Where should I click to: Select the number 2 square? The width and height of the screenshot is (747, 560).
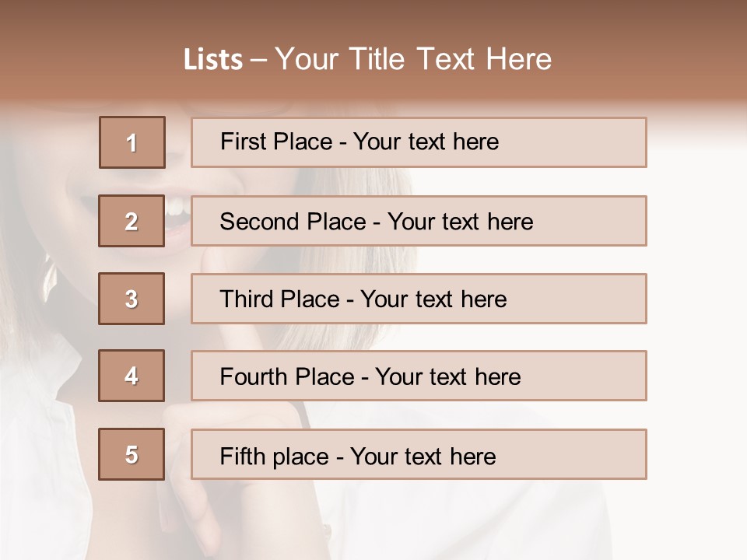click(x=132, y=221)
